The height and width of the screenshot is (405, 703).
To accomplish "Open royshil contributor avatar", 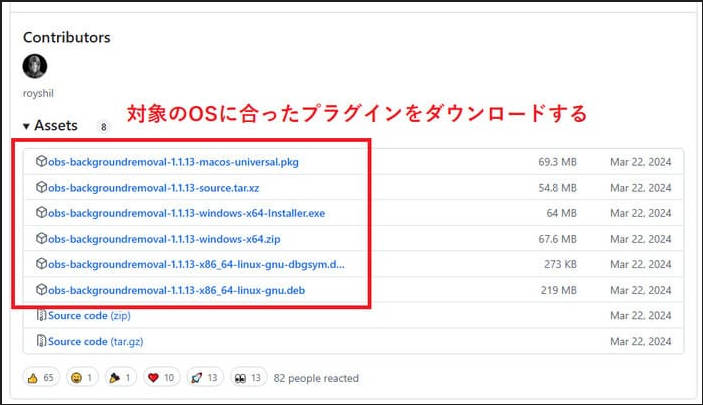I will tap(35, 66).
